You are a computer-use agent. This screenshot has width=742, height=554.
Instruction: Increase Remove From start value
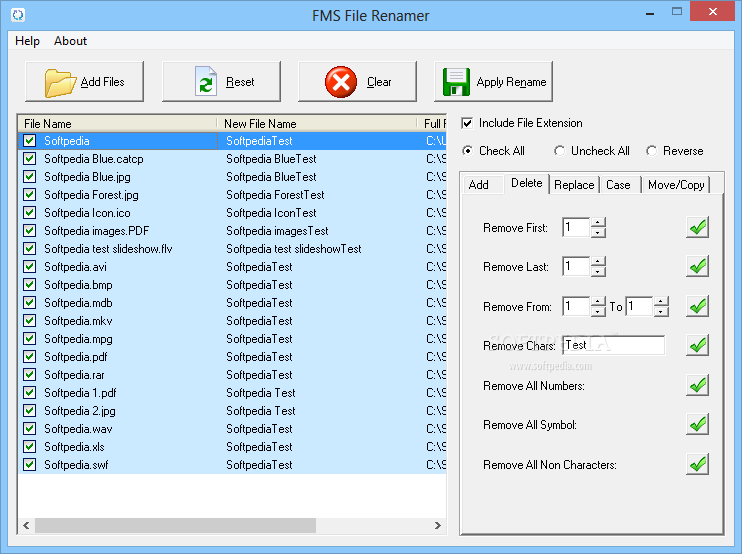pyautogui.click(x=598, y=301)
